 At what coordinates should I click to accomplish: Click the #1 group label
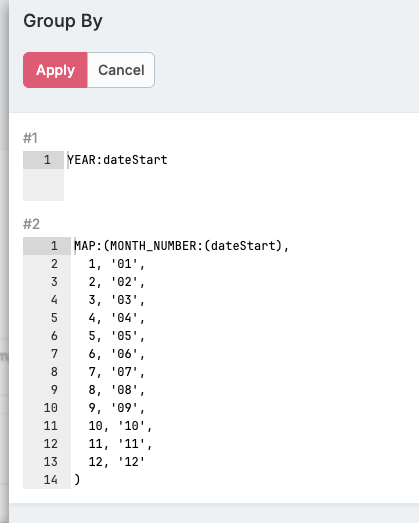[30, 138]
